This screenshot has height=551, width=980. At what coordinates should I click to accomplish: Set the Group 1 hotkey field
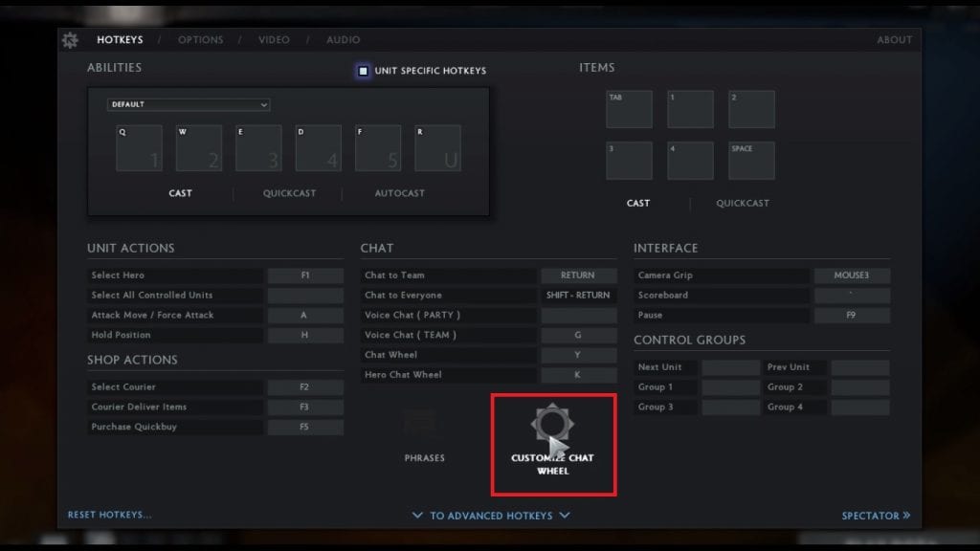[730, 387]
